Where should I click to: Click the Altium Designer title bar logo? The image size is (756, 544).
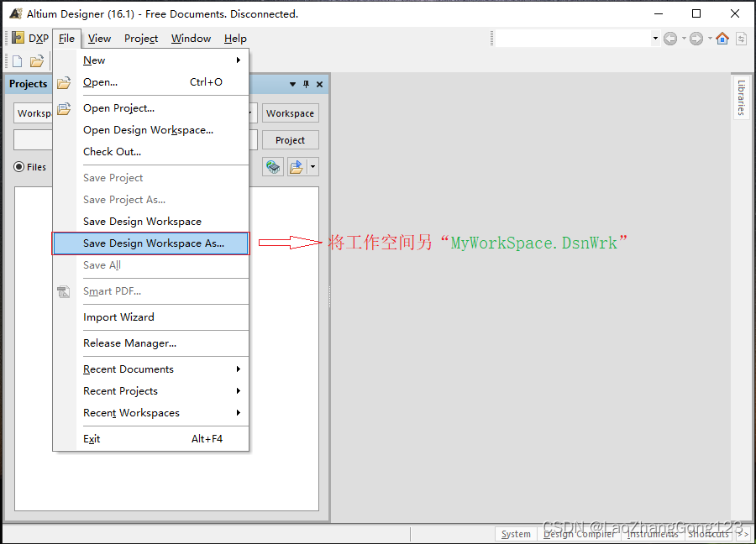coord(16,13)
